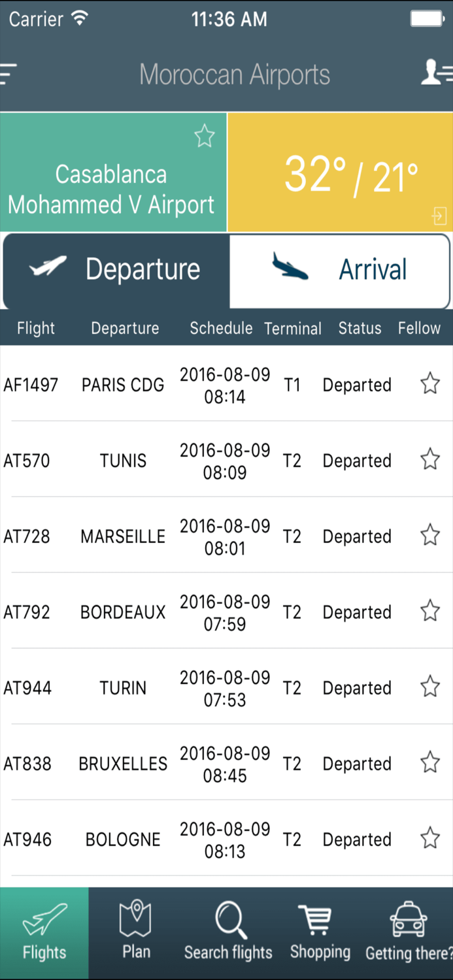
Task: Open the filter menu icon top left
Action: [8, 74]
